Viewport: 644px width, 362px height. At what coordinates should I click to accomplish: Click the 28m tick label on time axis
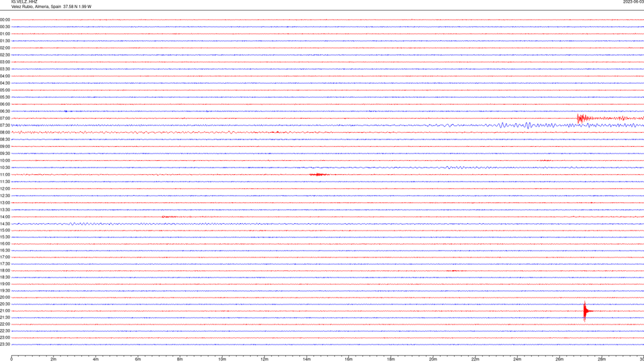tap(602, 359)
